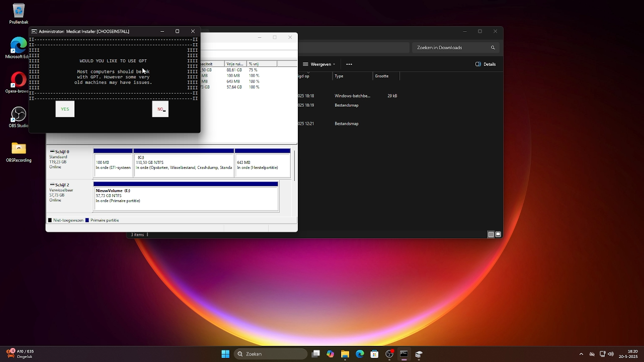Screen dimensions: 644x362
Task: Minimize the Medicat Installer window
Action: point(162,31)
